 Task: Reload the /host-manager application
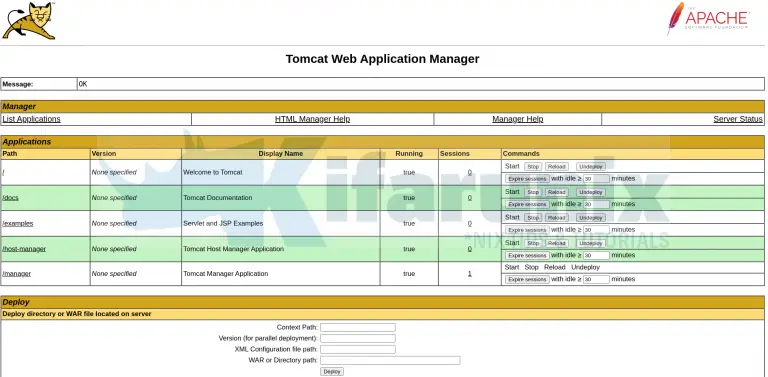click(556, 243)
